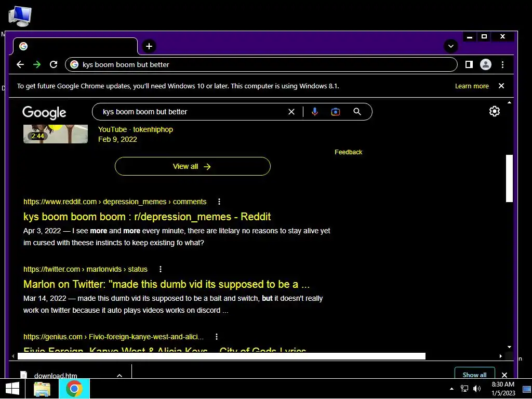532x399 pixels.
Task: Open more options for the Genius result
Action: pyautogui.click(x=217, y=337)
